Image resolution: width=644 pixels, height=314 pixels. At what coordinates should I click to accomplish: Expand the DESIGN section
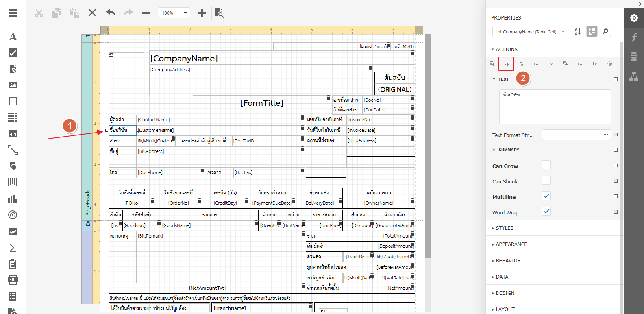coord(503,293)
